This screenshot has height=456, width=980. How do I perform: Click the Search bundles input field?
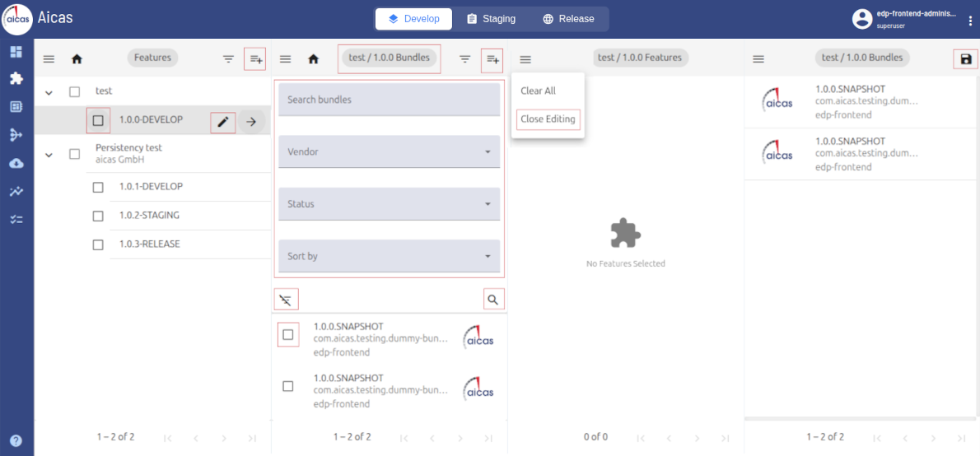pyautogui.click(x=389, y=100)
